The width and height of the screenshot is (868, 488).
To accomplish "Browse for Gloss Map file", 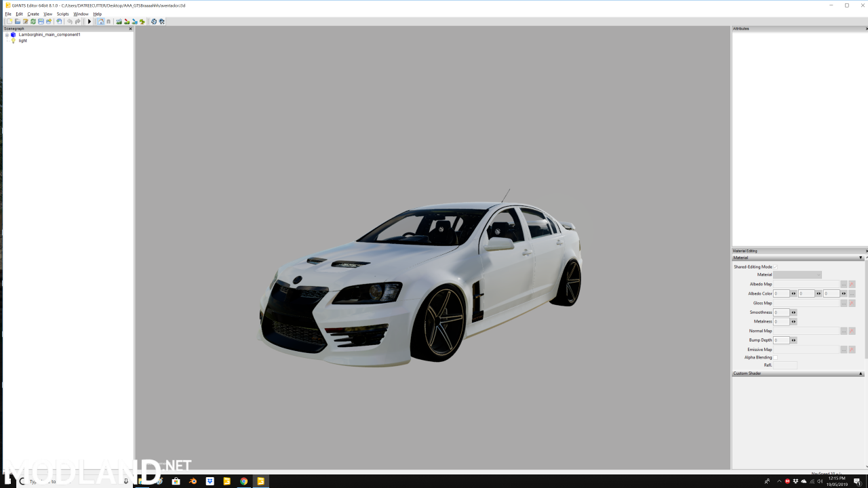I will click(x=844, y=303).
